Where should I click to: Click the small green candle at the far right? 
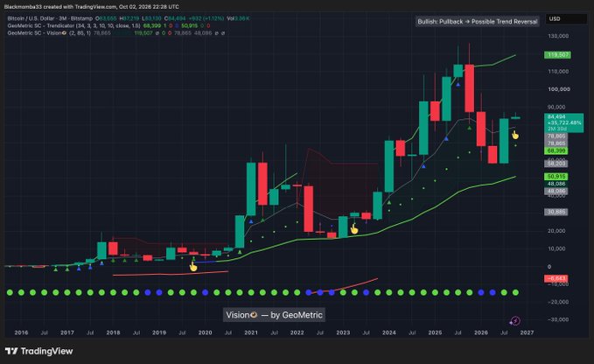click(515, 118)
